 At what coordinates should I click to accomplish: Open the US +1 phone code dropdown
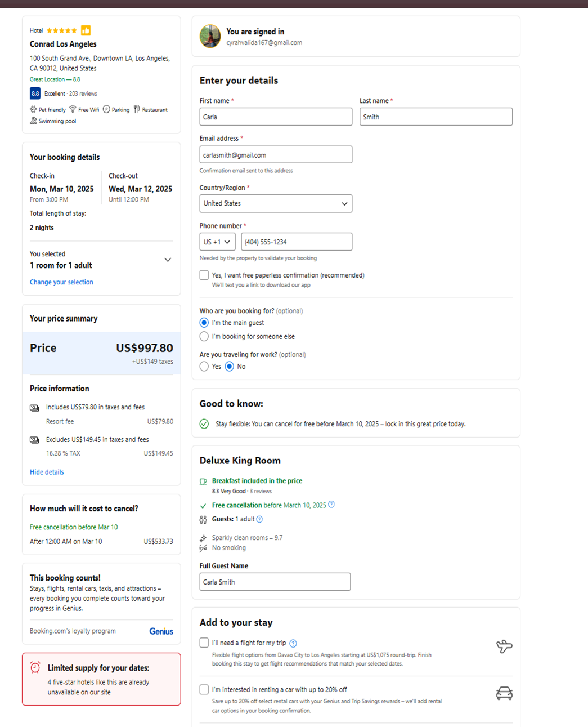point(217,242)
